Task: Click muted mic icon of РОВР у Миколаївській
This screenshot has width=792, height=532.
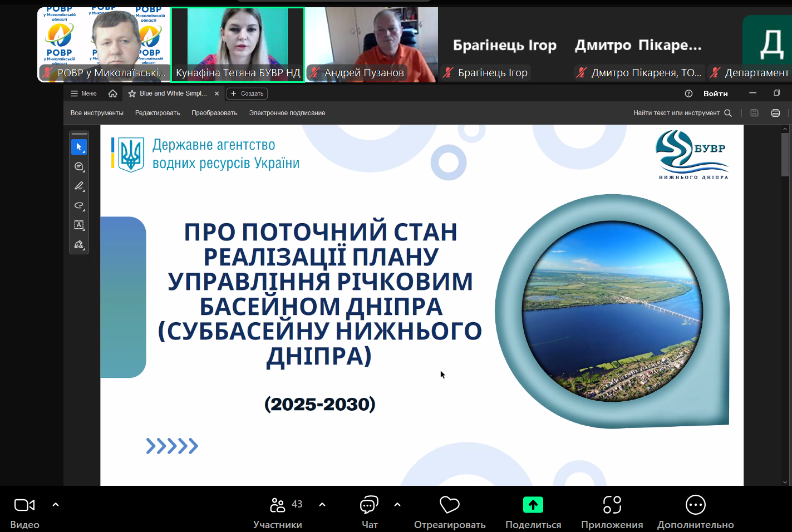Action: click(47, 72)
